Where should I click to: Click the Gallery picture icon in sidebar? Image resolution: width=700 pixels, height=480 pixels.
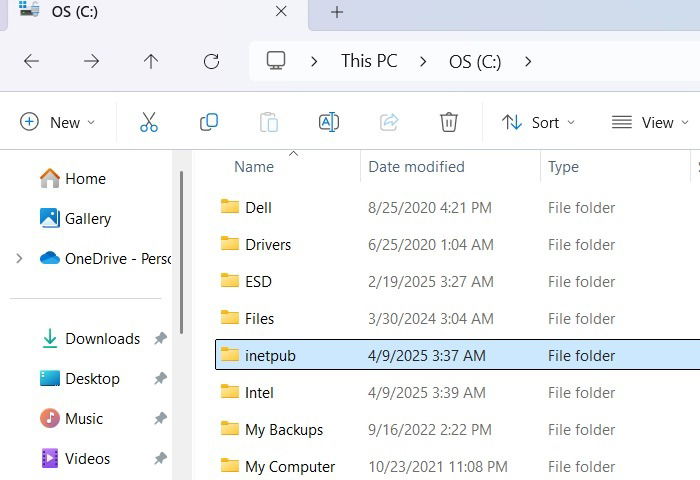(x=50, y=218)
